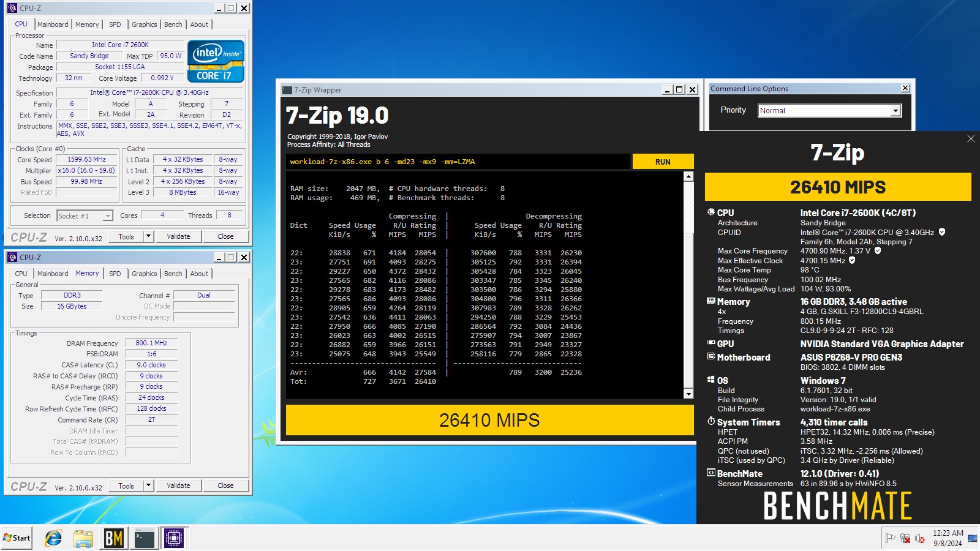Open Windows Explorer folder icon in taskbar
Image resolution: width=980 pixels, height=551 pixels.
click(83, 538)
